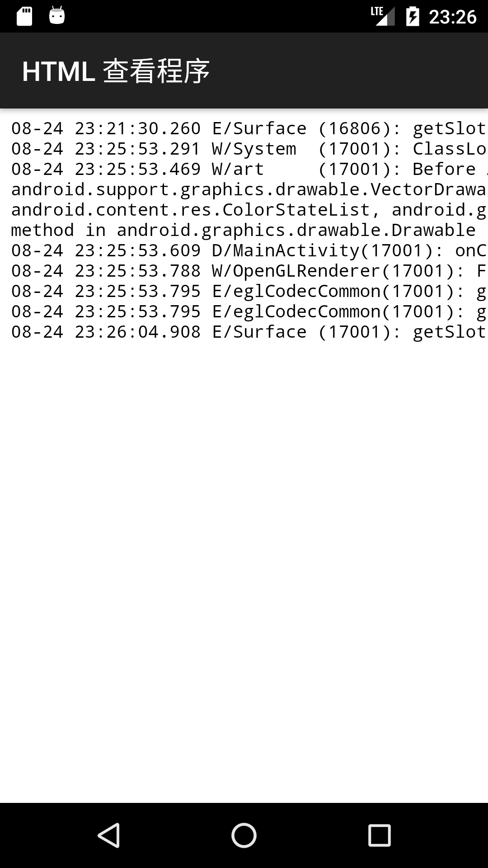Image resolution: width=488 pixels, height=868 pixels.
Task: Open recent apps with the square button
Action: coord(379,835)
